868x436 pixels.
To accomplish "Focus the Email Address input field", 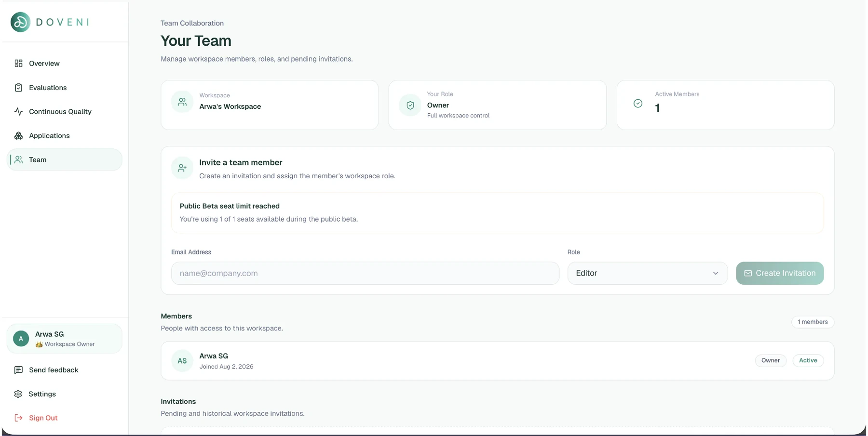I will 365,273.
